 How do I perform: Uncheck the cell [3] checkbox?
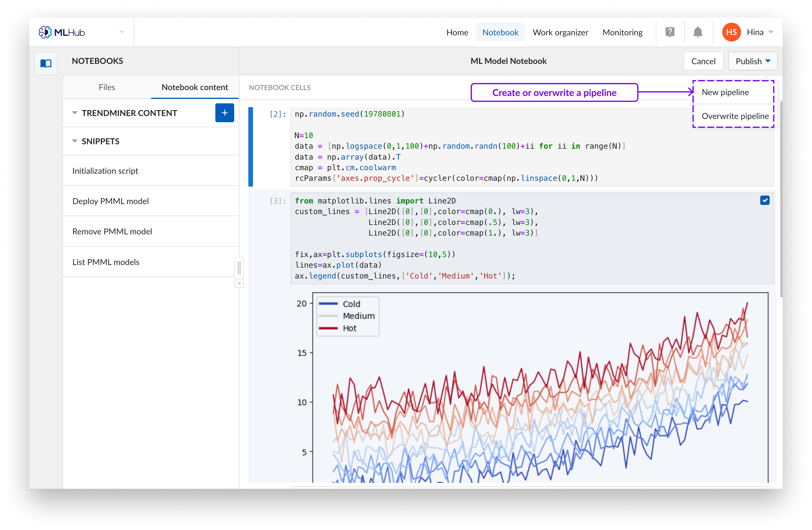click(x=765, y=201)
